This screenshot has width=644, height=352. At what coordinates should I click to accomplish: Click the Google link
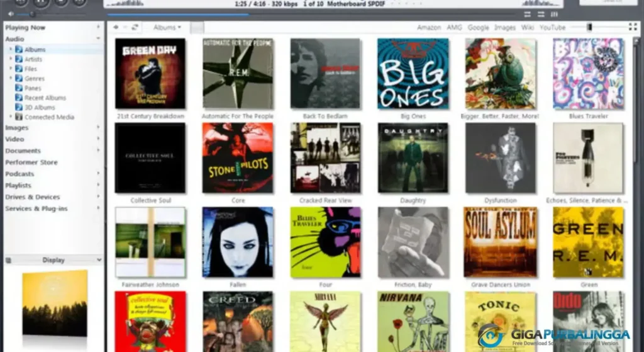pos(478,28)
